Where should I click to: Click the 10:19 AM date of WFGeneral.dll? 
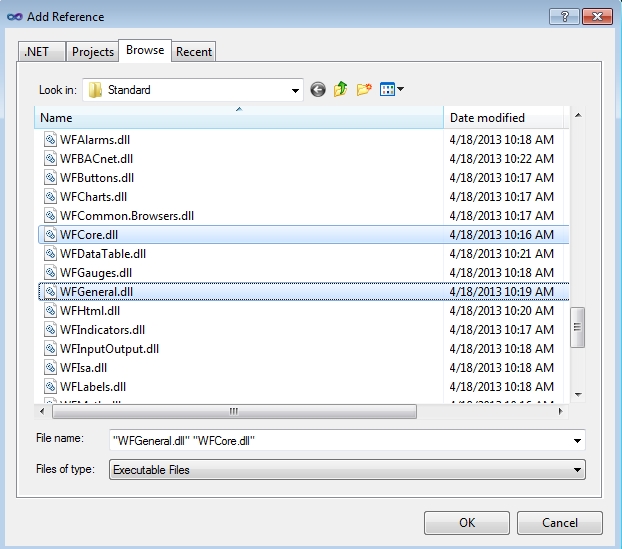tap(501, 292)
